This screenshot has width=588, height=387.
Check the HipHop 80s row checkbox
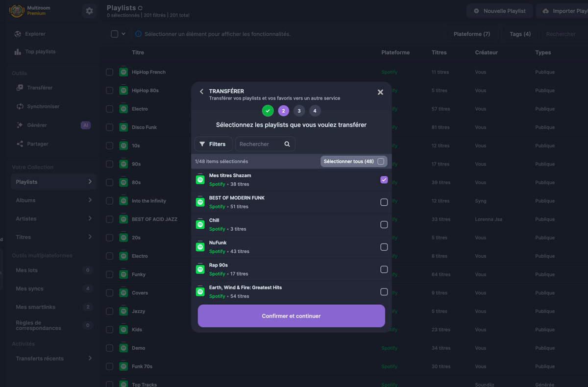109,90
